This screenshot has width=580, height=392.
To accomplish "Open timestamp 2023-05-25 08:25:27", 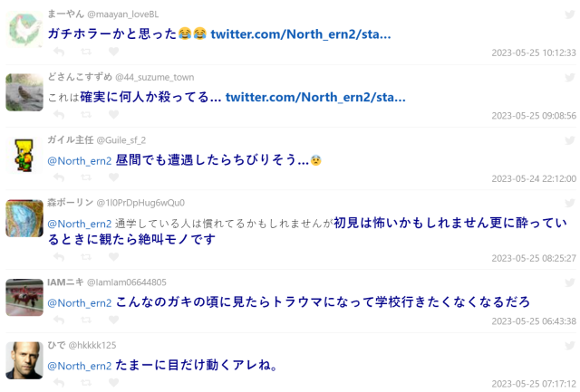I will (x=534, y=258).
